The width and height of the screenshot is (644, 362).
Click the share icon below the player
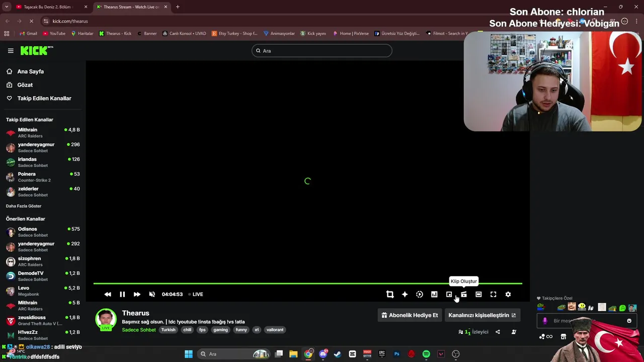pos(498,332)
